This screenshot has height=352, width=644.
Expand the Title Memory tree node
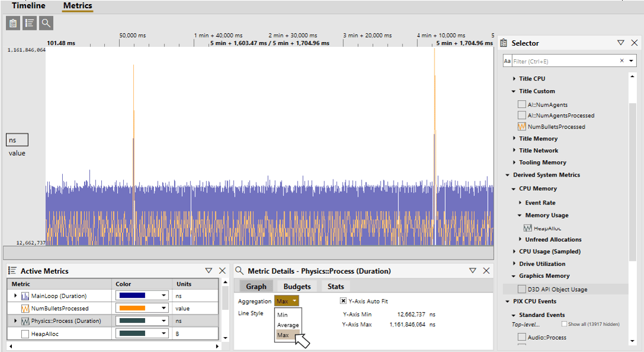tap(514, 139)
